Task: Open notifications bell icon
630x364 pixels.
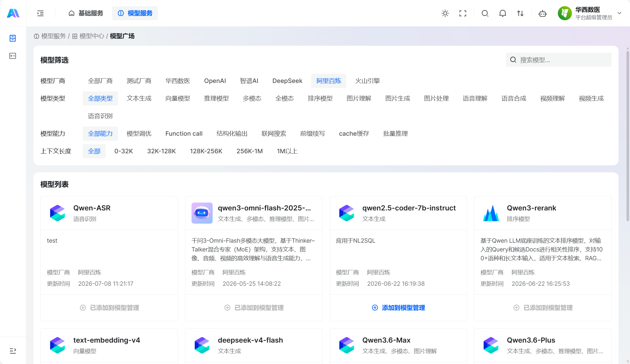Action: (x=503, y=13)
